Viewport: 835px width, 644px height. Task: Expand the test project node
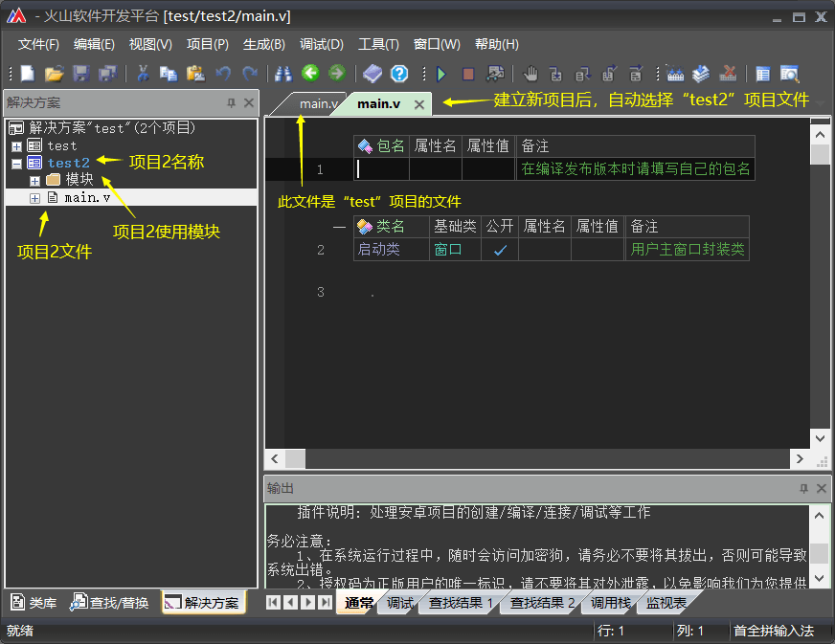pos(16,146)
